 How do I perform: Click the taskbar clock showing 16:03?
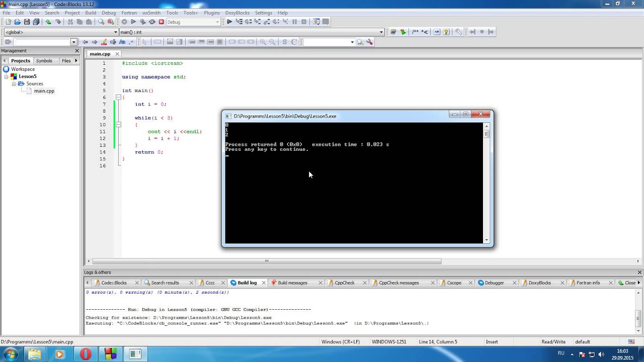tap(623, 351)
